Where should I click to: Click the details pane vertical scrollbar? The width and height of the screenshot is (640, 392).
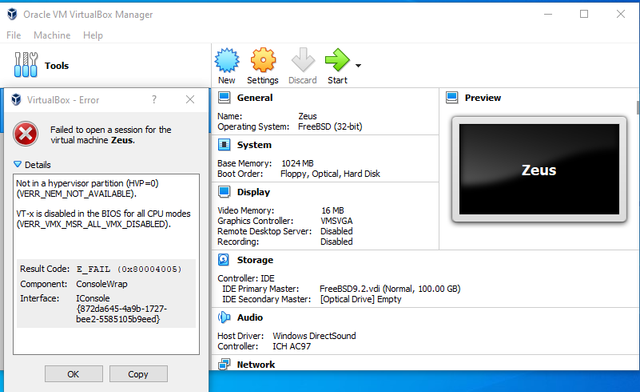(637, 108)
